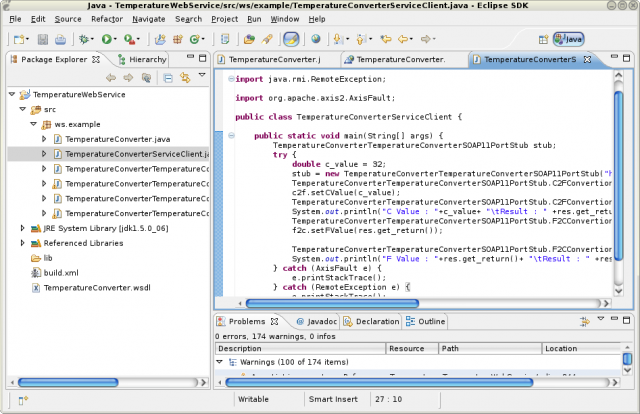640x414 pixels.
Task: Toggle Mark Occurrences highlighter button
Action: [291, 39]
